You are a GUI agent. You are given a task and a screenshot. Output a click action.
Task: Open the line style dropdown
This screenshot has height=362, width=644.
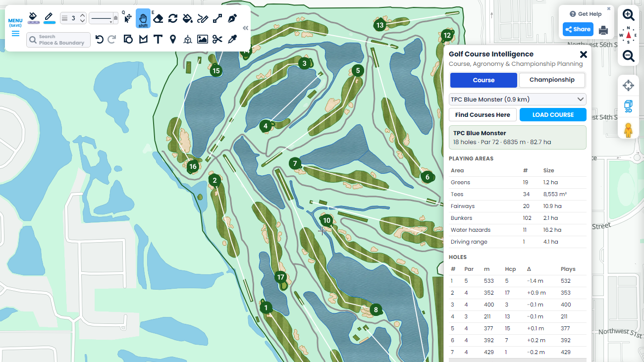[x=104, y=18]
